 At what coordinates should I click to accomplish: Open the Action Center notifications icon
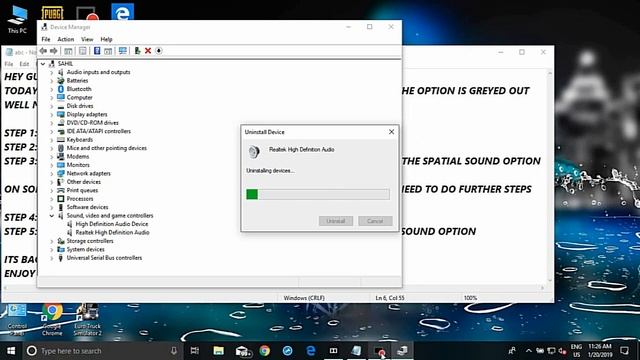click(x=624, y=351)
